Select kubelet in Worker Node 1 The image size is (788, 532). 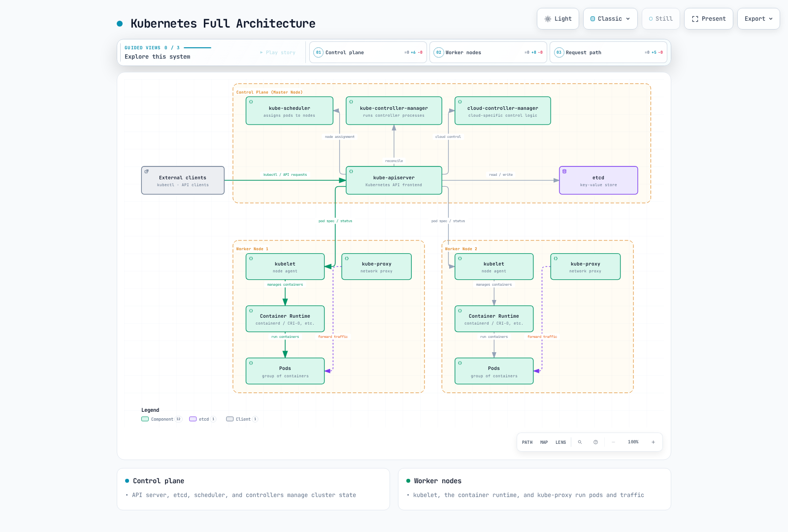coord(285,266)
